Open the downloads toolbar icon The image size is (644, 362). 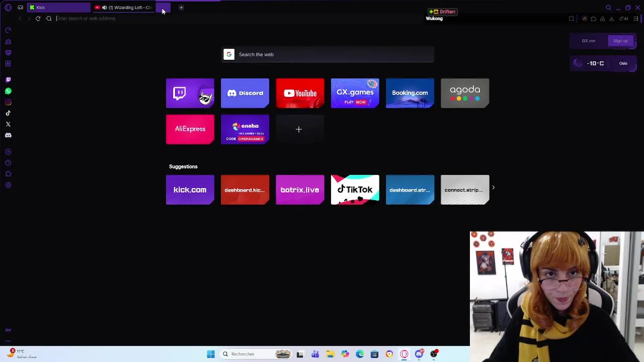(x=612, y=19)
